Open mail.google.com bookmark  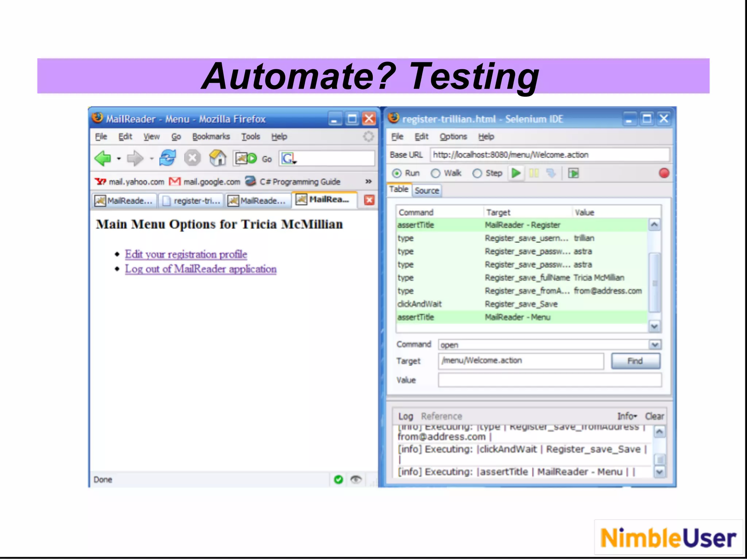click(x=205, y=182)
